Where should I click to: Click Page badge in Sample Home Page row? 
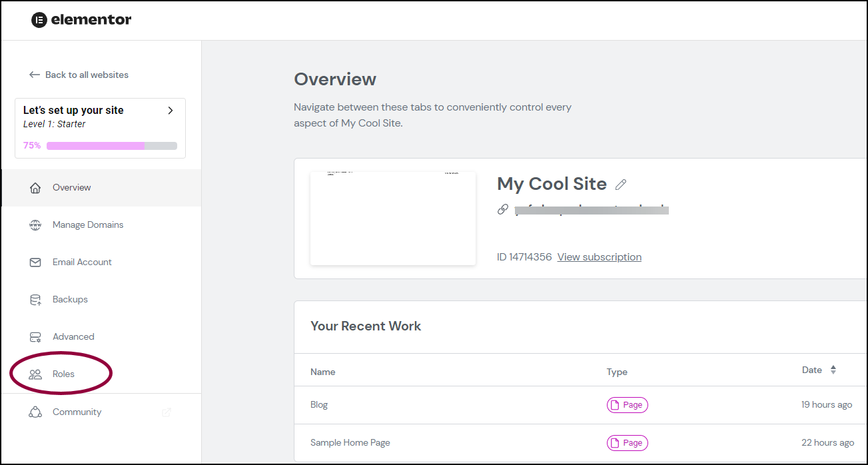tap(628, 443)
